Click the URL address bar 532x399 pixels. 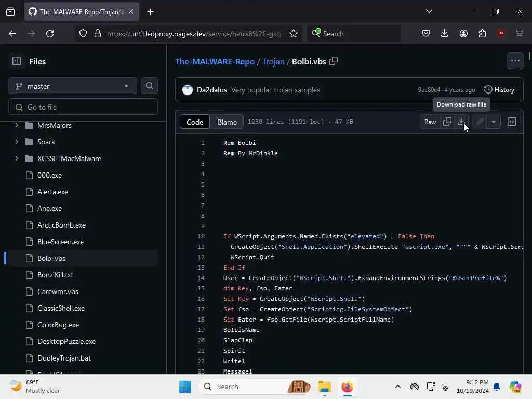click(x=195, y=34)
